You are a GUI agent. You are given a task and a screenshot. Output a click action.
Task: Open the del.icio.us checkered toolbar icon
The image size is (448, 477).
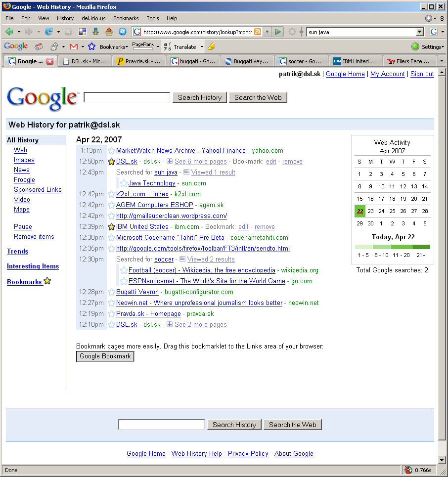coord(82,32)
